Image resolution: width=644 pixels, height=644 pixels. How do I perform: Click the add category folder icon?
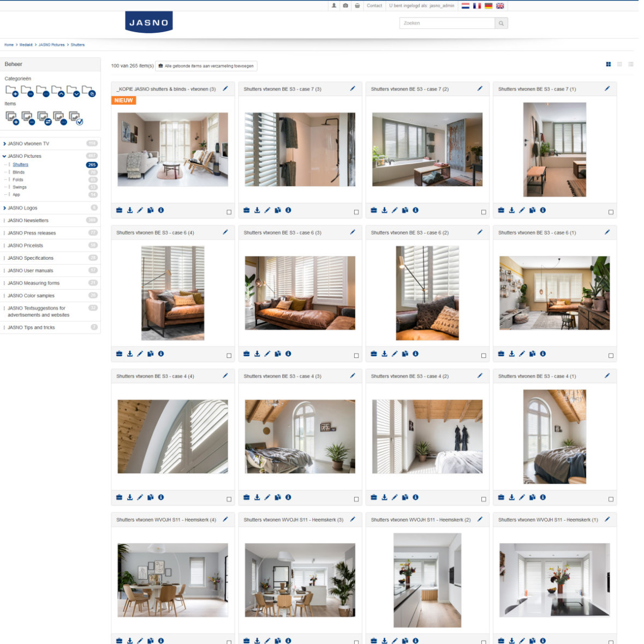coord(11,91)
